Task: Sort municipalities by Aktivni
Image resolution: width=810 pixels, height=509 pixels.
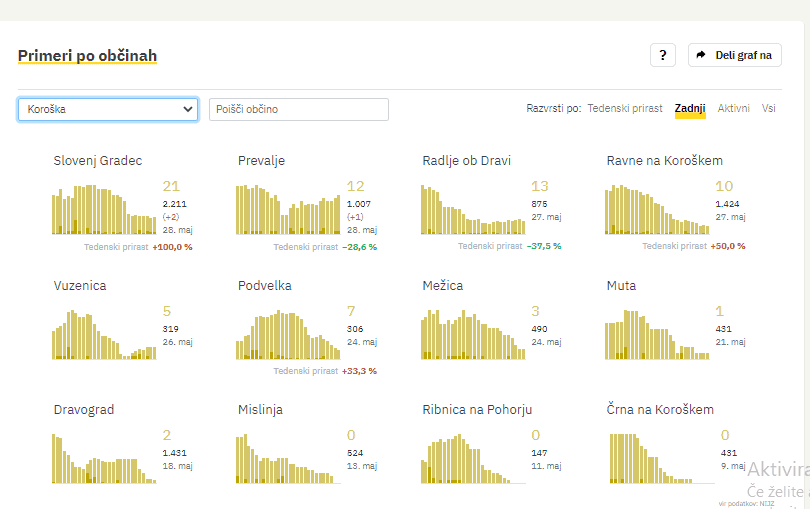Action: click(x=733, y=108)
